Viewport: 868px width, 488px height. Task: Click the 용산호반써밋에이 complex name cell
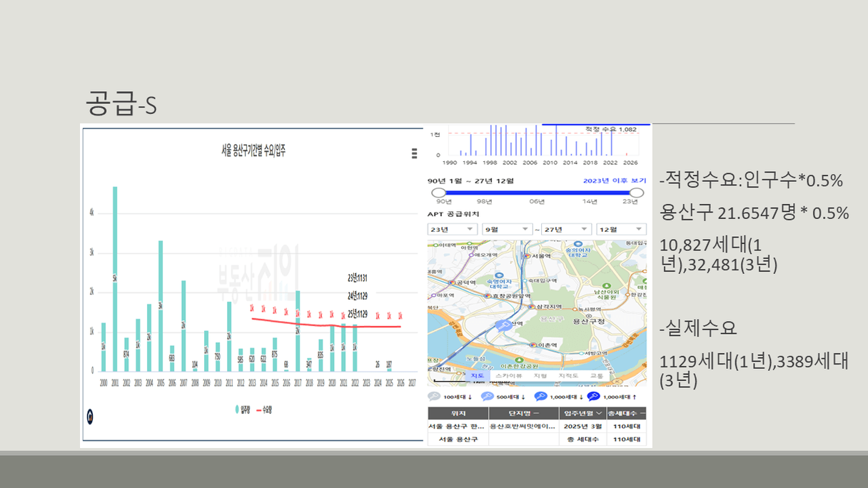coord(523,426)
